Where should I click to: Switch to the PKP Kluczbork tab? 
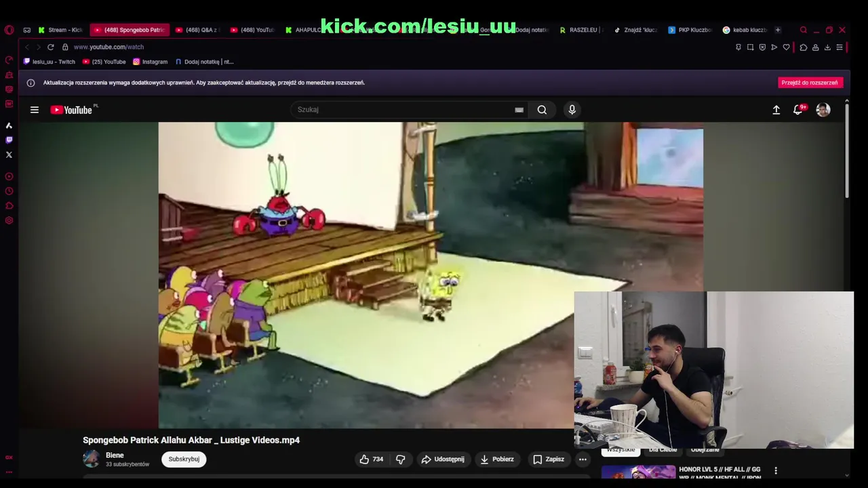[690, 30]
